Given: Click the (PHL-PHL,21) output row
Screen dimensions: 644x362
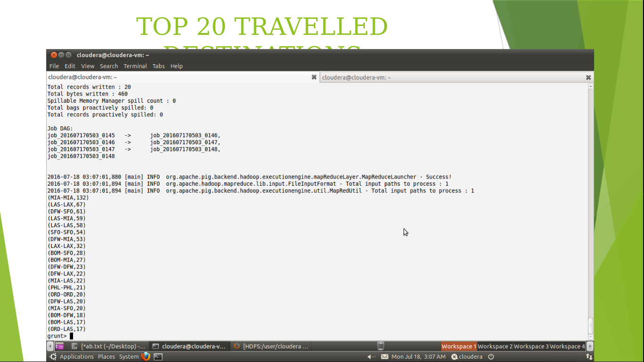Looking at the screenshot, I should (x=66, y=288).
